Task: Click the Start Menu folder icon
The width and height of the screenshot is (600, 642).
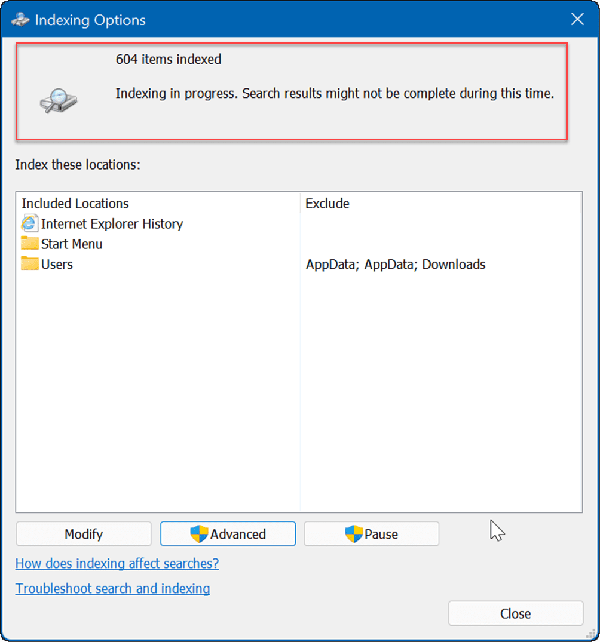Action: (x=29, y=244)
